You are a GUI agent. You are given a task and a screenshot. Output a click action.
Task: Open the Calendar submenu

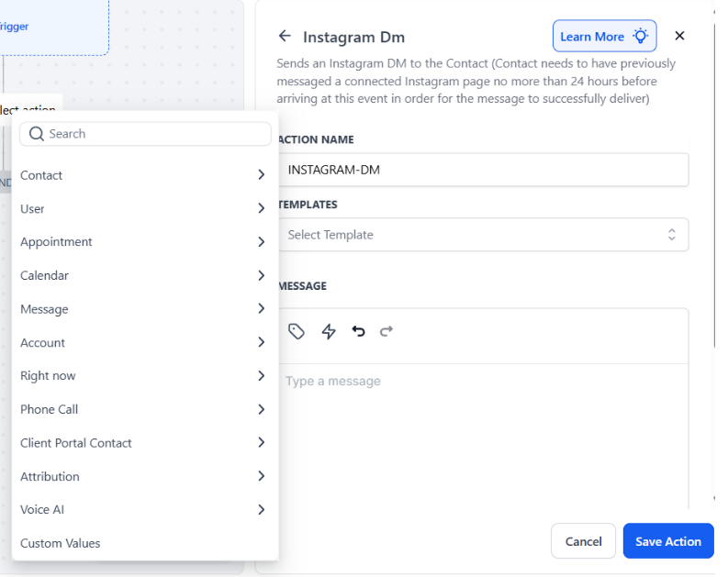click(145, 275)
